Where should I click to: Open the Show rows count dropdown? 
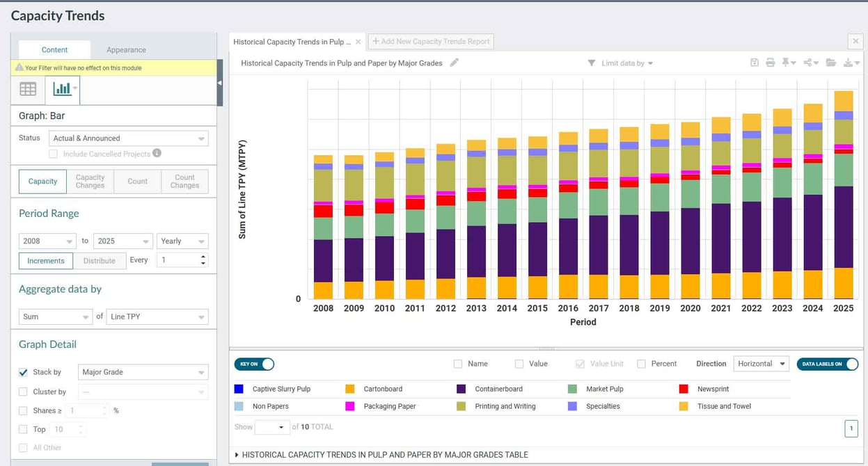[x=272, y=427]
